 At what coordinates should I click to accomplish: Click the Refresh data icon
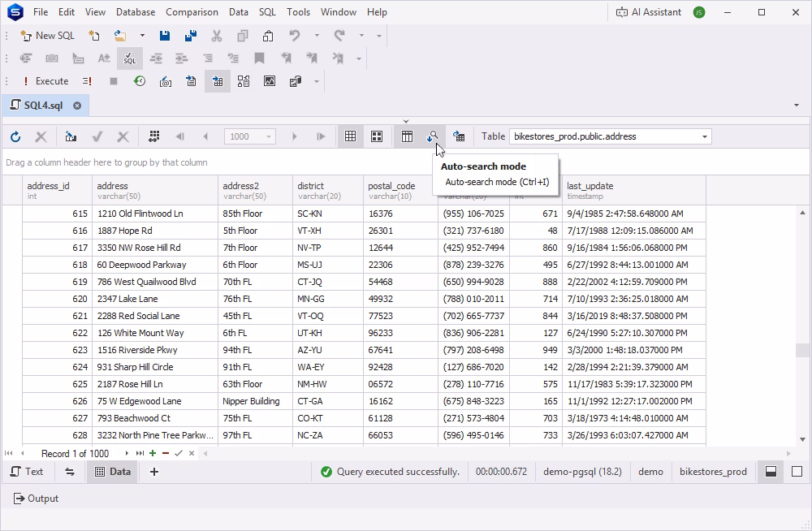(x=15, y=136)
